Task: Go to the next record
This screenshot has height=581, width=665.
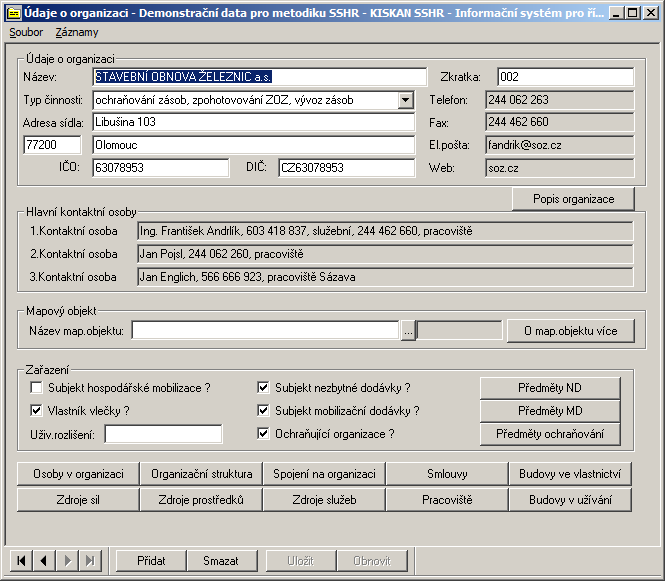Action: click(x=67, y=561)
